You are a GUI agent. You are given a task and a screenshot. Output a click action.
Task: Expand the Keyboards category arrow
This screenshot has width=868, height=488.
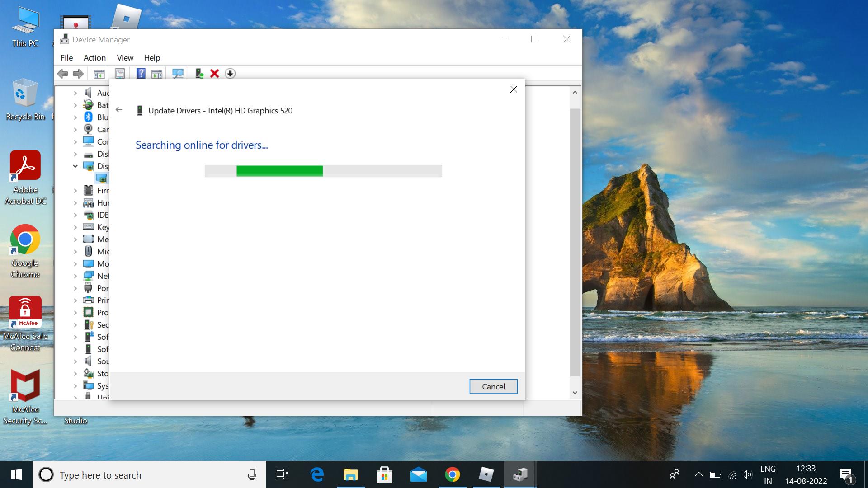click(x=75, y=227)
